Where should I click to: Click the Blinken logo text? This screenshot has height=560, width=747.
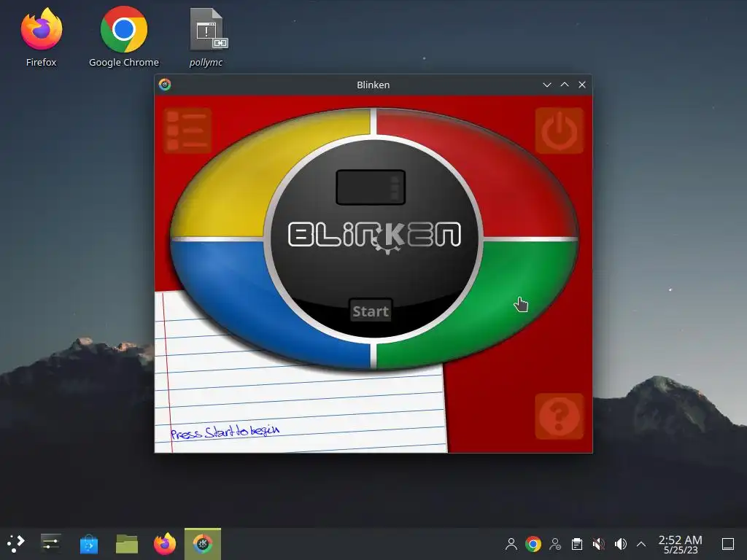(374, 236)
